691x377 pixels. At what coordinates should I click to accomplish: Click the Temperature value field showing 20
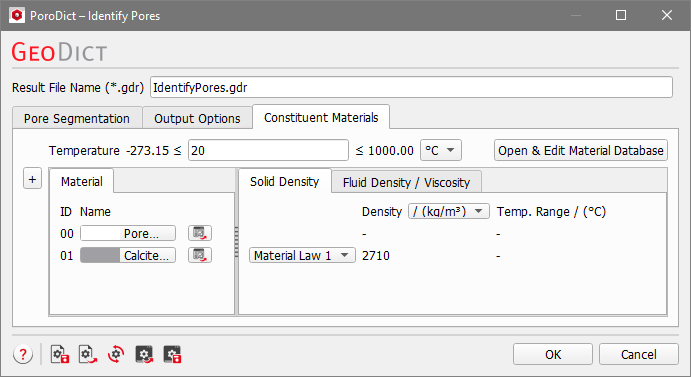pos(268,150)
